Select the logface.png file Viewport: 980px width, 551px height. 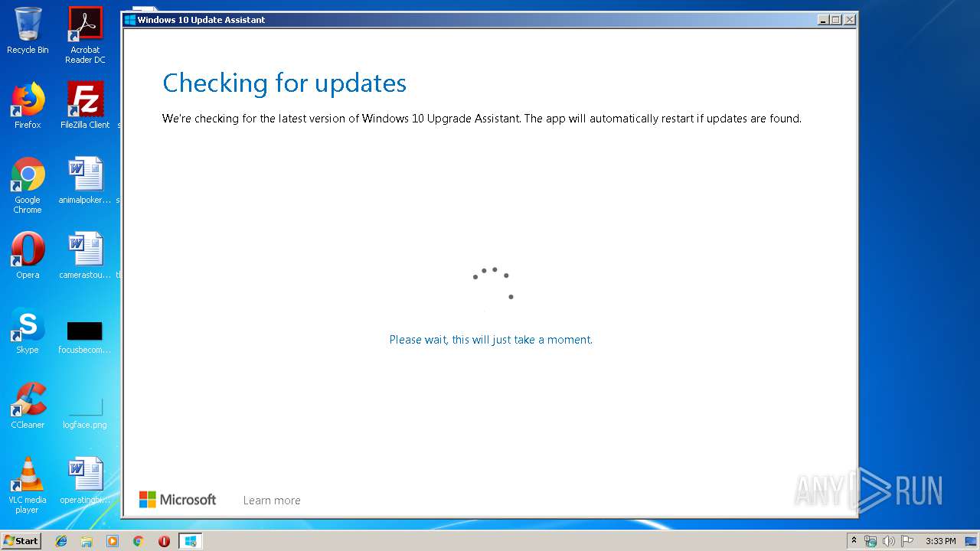pyautogui.click(x=85, y=412)
